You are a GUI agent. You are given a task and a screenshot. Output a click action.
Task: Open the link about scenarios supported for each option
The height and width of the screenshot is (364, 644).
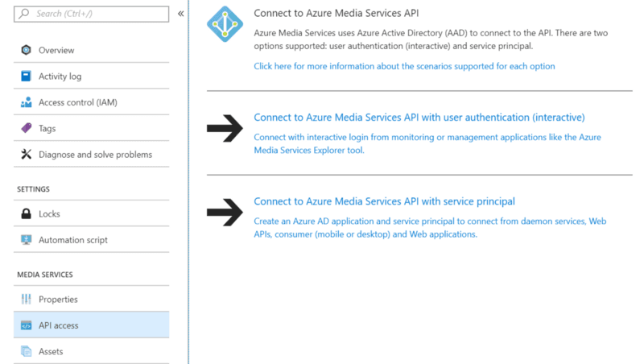[x=404, y=66]
